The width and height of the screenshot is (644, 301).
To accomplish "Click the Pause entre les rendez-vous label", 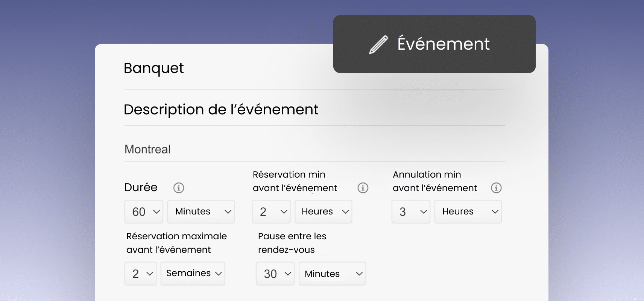I will pos(292,243).
